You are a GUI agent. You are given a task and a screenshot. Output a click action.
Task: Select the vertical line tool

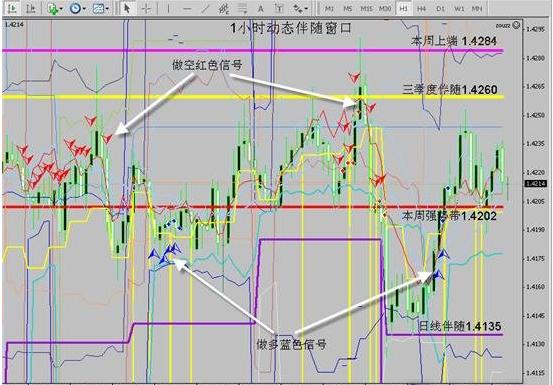pos(168,8)
